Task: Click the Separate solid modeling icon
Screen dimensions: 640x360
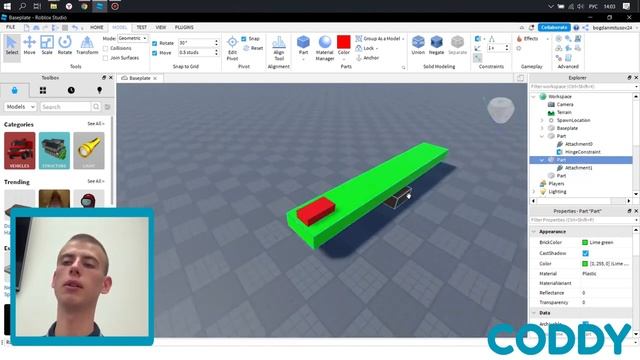Action: [458, 45]
